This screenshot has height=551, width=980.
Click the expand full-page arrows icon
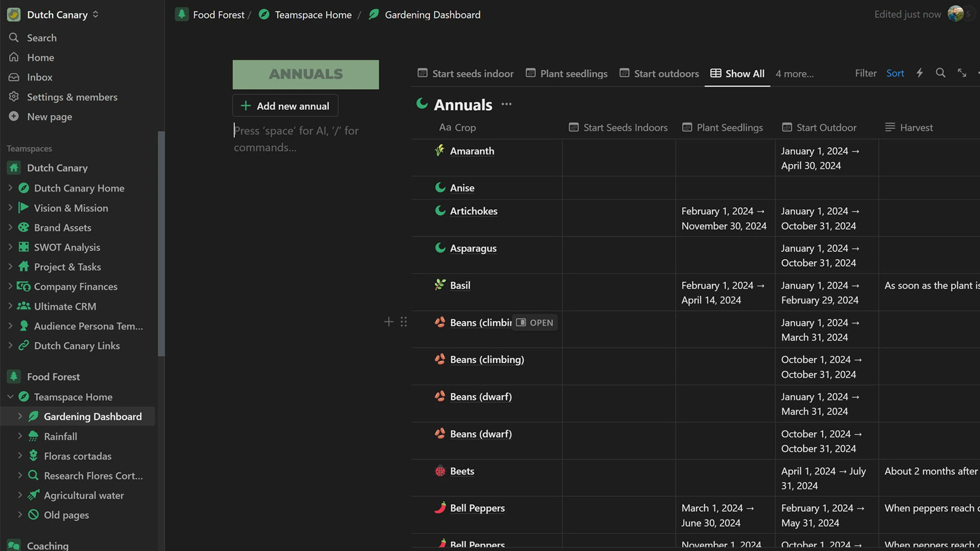962,73
